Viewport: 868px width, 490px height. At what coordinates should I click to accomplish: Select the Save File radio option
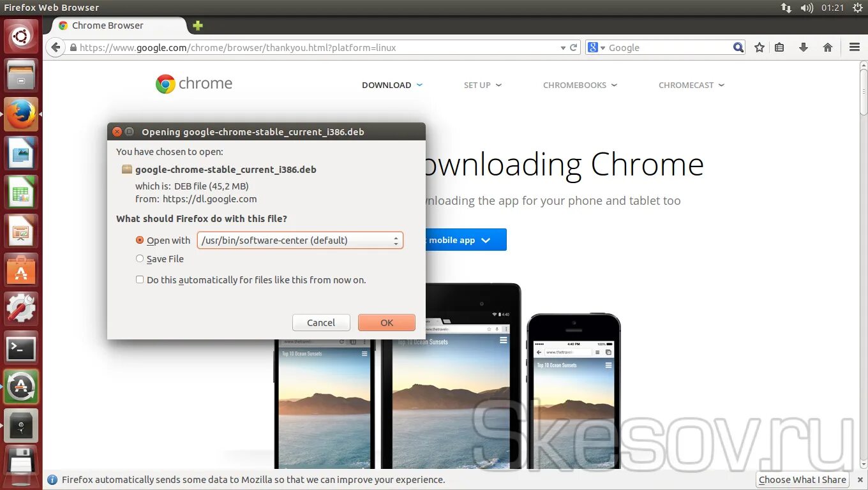[x=140, y=258]
